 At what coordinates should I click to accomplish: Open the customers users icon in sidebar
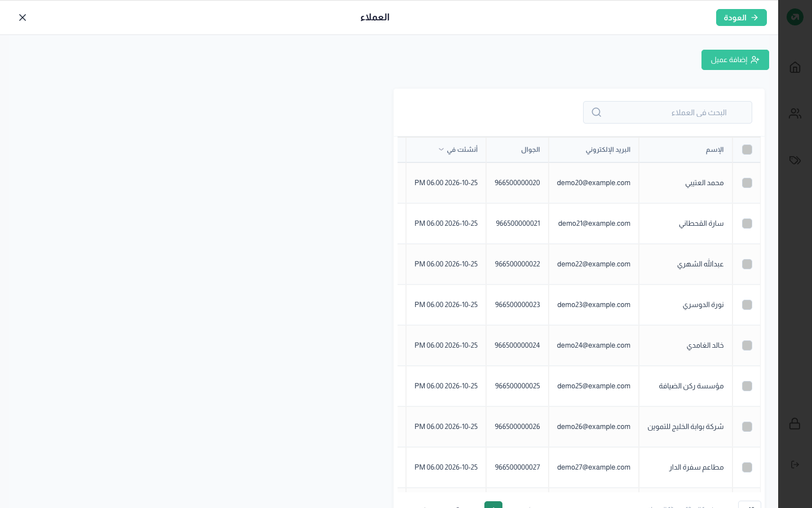click(x=795, y=113)
